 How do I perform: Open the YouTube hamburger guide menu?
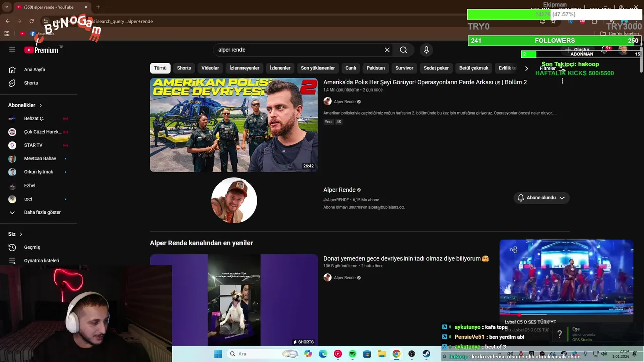click(x=12, y=50)
